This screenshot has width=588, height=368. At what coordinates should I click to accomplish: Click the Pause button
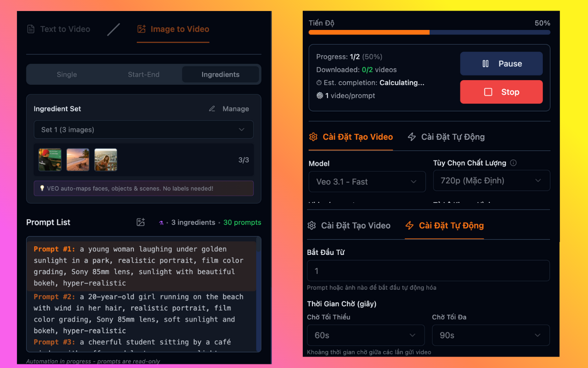[x=501, y=63]
